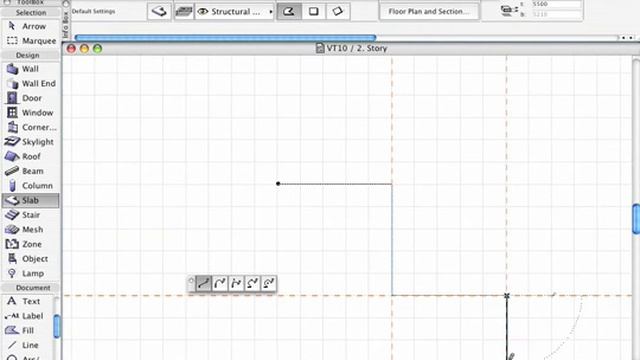This screenshot has width=640, height=360.
Task: Click the Info Box scroll arrows
Action: click(627, 38)
